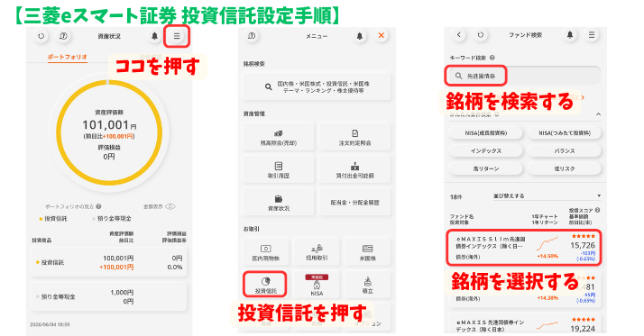Click the 投資信託 legend item
This screenshot has width=644, height=336.
[x=53, y=219]
